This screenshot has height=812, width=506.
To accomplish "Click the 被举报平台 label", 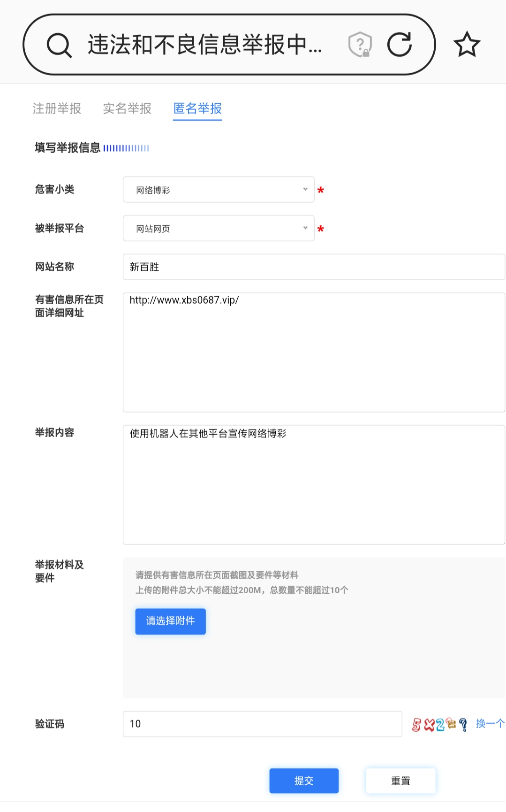I will coord(60,228).
